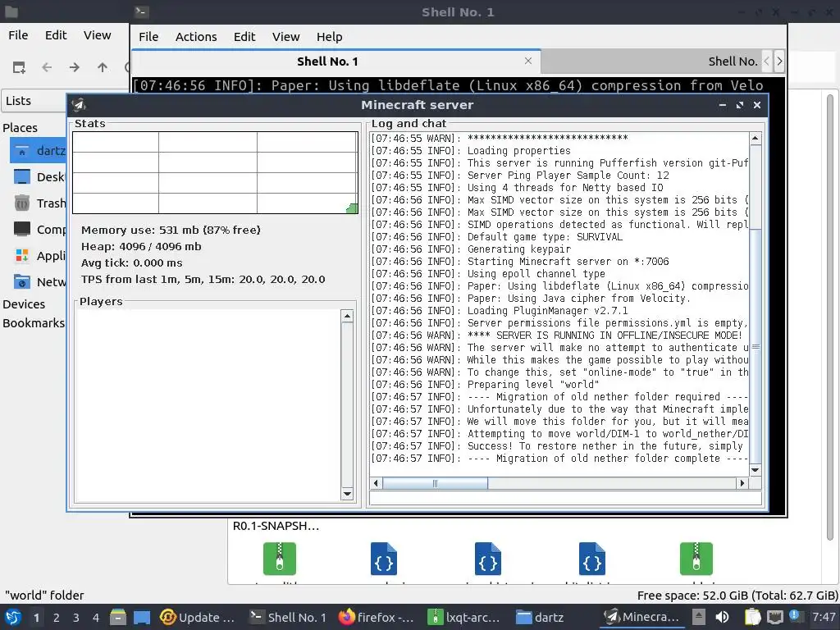Expand the Bookmarks section in the sidebar
840x630 pixels.
tap(33, 323)
